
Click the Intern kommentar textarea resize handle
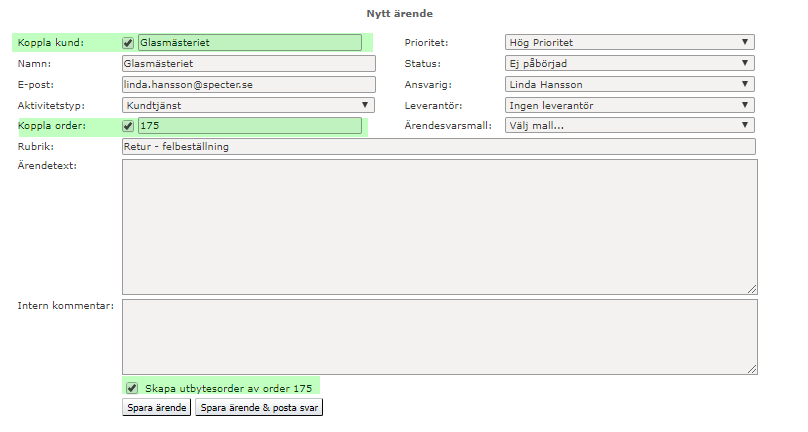point(752,369)
